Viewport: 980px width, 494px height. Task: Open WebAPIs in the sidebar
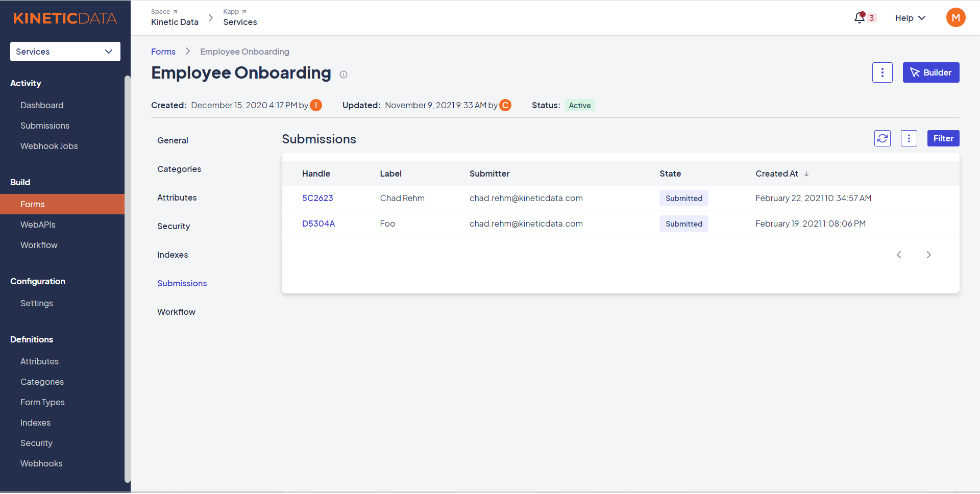pyautogui.click(x=38, y=225)
